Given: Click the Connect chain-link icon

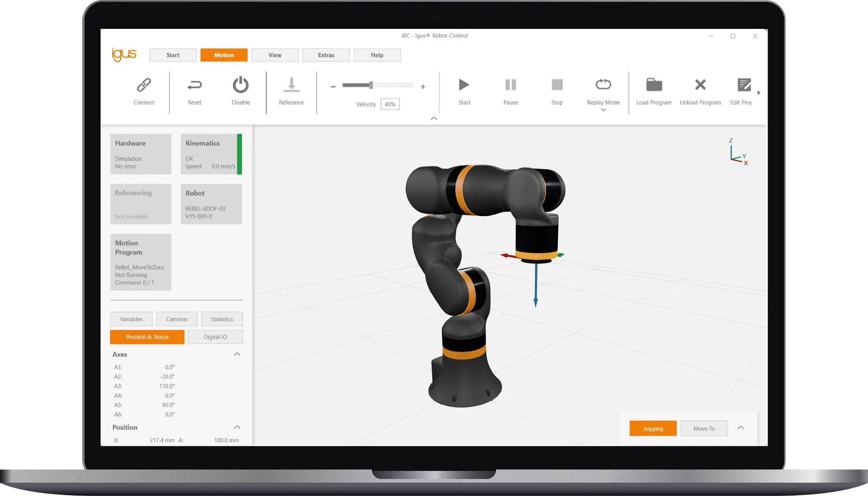Looking at the screenshot, I should click(144, 85).
